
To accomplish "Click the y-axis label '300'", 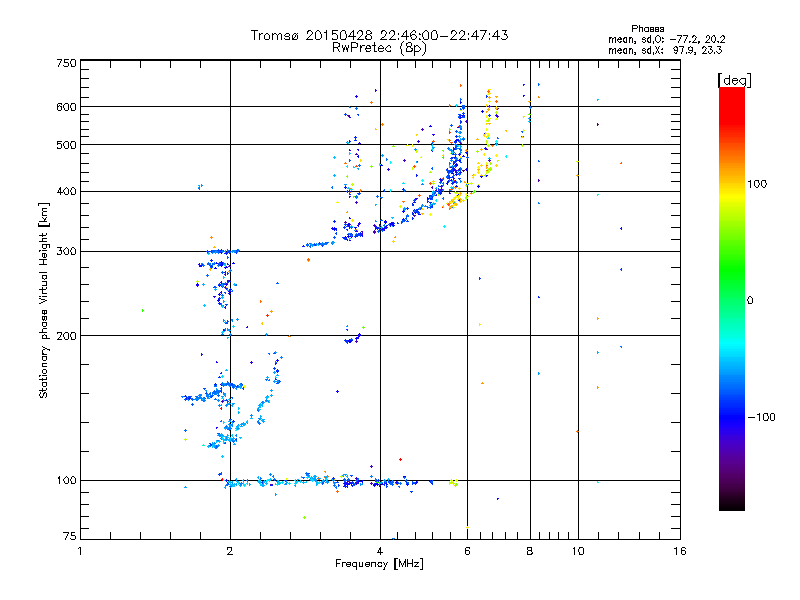I will 67,251.
